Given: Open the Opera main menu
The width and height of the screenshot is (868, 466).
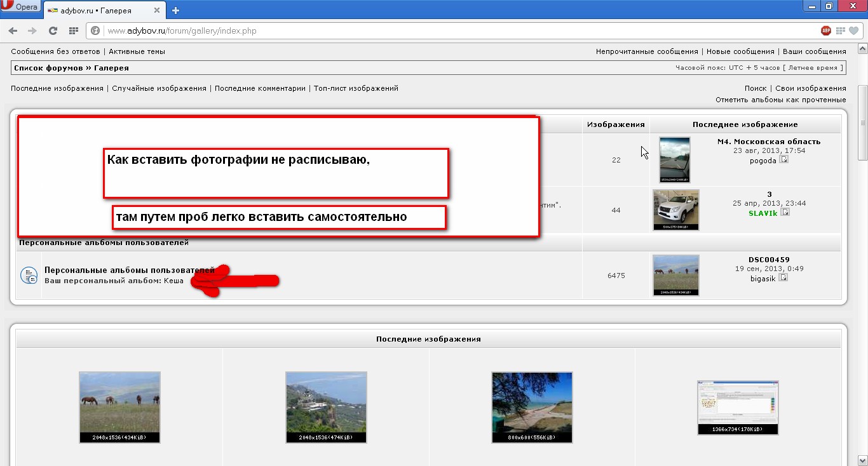Looking at the screenshot, I should (21, 6).
